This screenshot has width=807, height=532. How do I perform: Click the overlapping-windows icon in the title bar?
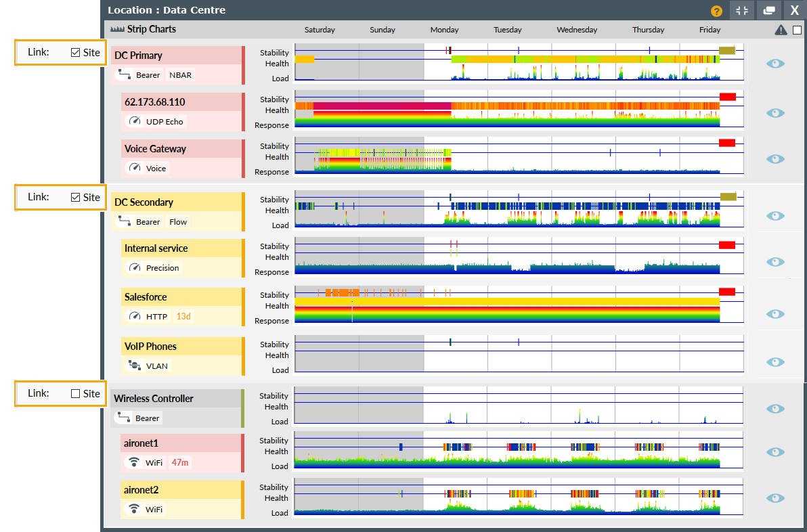[768, 10]
